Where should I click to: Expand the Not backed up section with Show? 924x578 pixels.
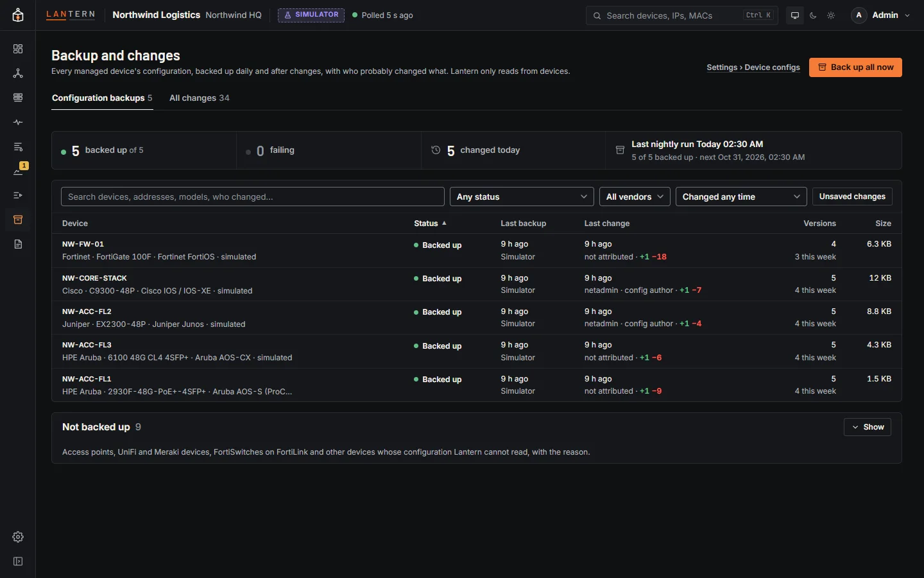pos(868,427)
